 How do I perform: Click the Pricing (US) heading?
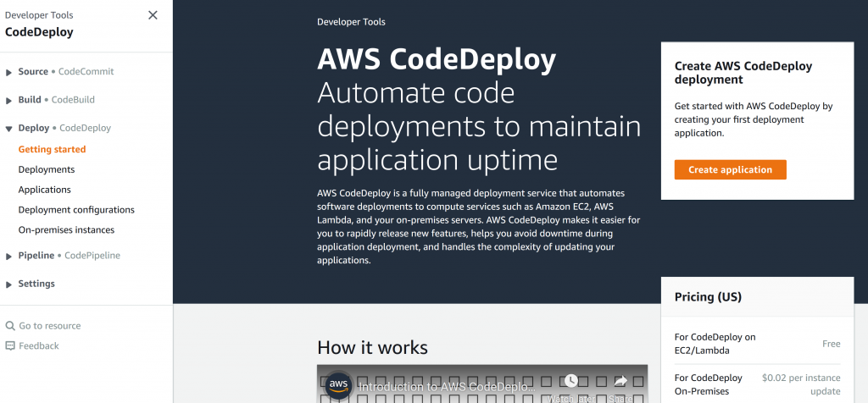[708, 297]
